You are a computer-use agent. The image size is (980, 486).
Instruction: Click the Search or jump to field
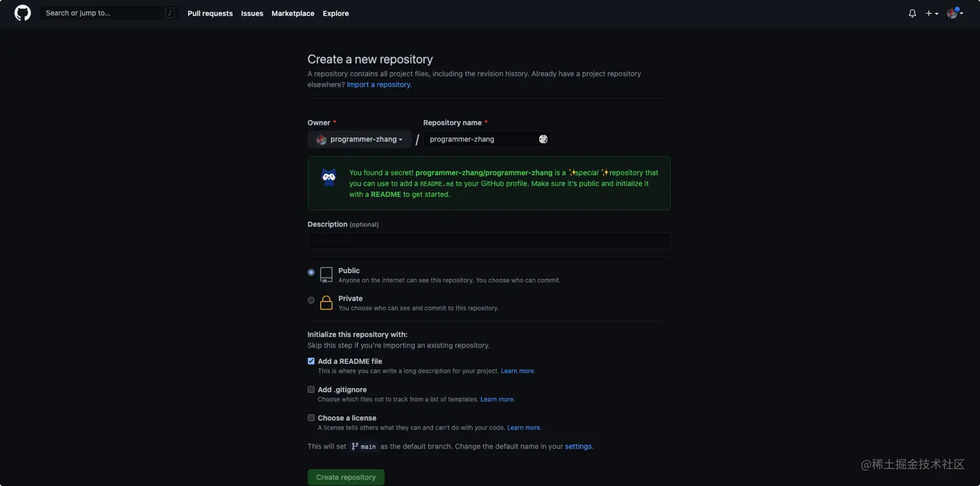click(108, 13)
